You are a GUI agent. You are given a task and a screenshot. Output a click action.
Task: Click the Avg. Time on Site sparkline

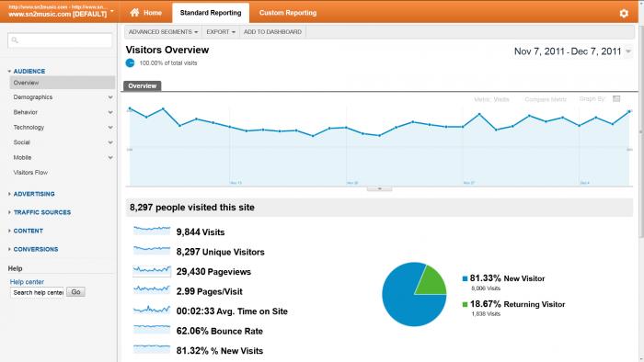click(152, 310)
